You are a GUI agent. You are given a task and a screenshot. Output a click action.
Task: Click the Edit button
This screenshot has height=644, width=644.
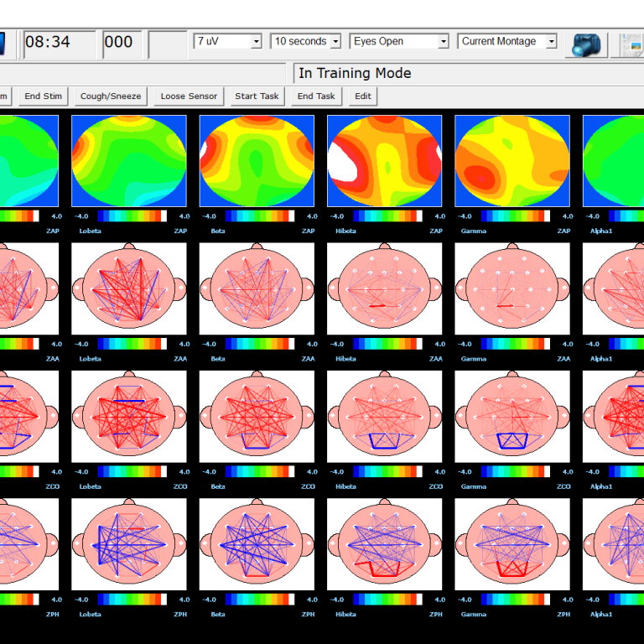coord(363,96)
